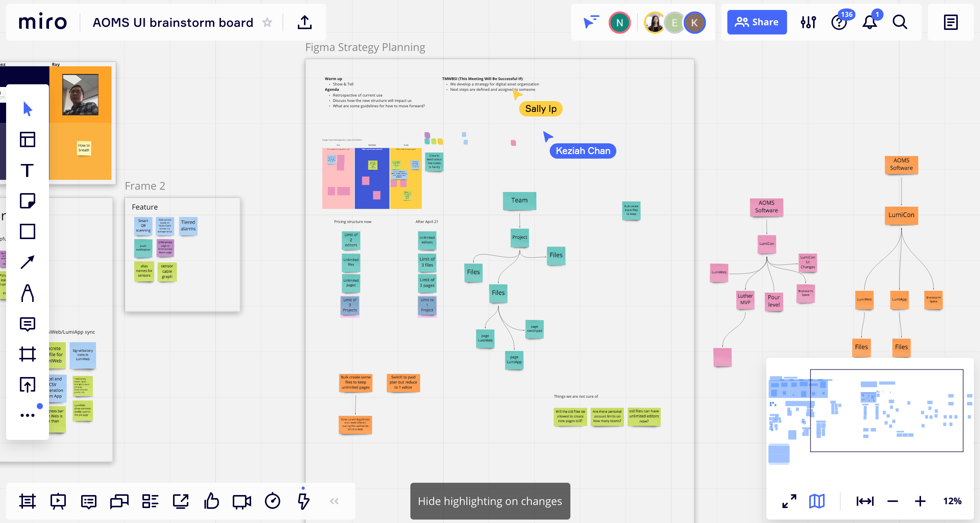Select the arrow connection line tool
980x523 pixels.
tap(28, 262)
